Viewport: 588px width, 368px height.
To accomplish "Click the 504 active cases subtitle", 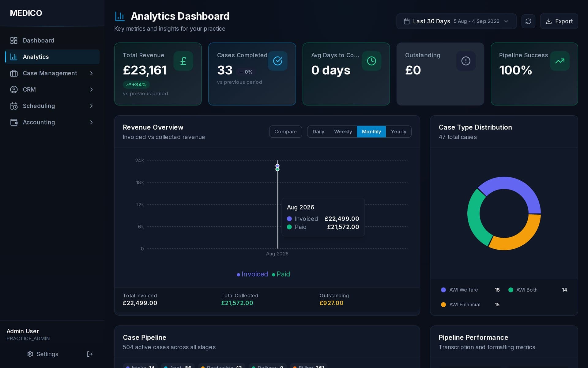I will click(169, 347).
